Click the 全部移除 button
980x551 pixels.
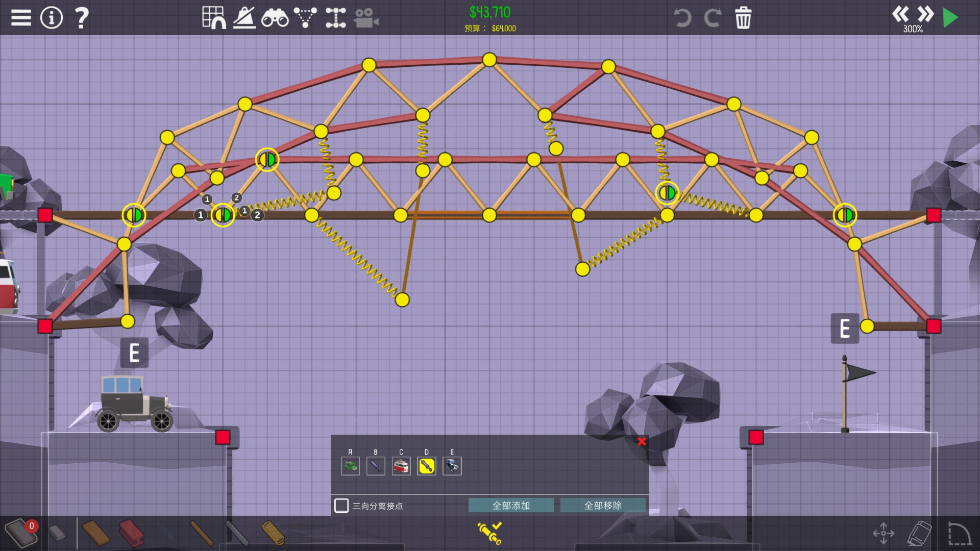[x=603, y=505]
